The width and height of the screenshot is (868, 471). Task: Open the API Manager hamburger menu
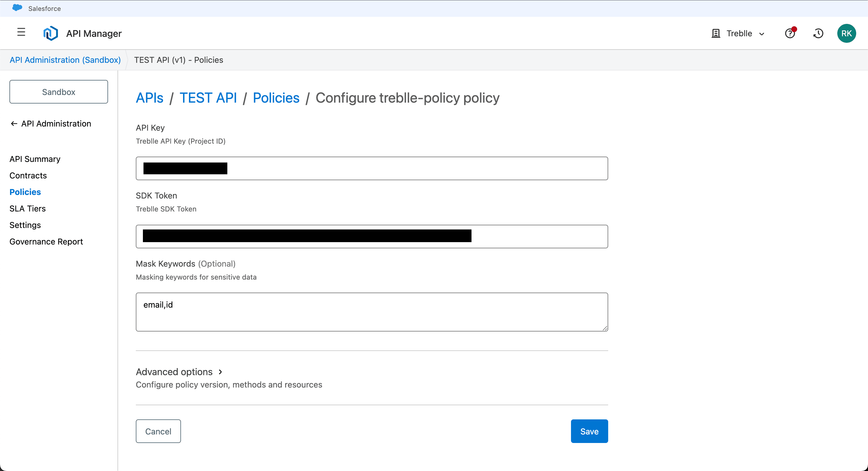pos(21,33)
